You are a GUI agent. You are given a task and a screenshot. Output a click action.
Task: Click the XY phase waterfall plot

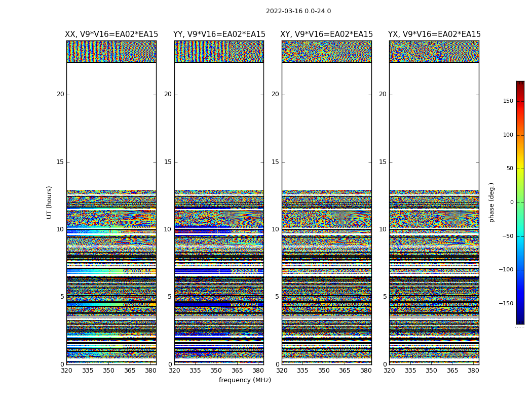[327, 202]
